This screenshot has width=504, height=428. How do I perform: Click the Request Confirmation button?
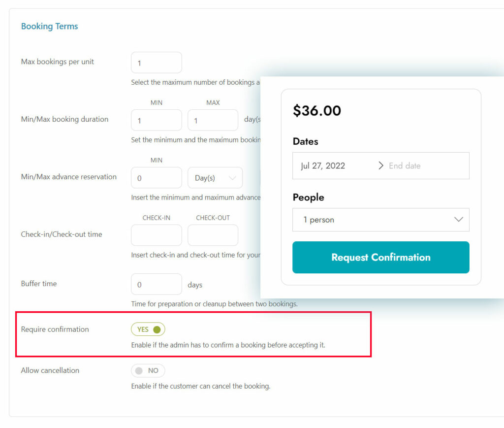point(380,257)
